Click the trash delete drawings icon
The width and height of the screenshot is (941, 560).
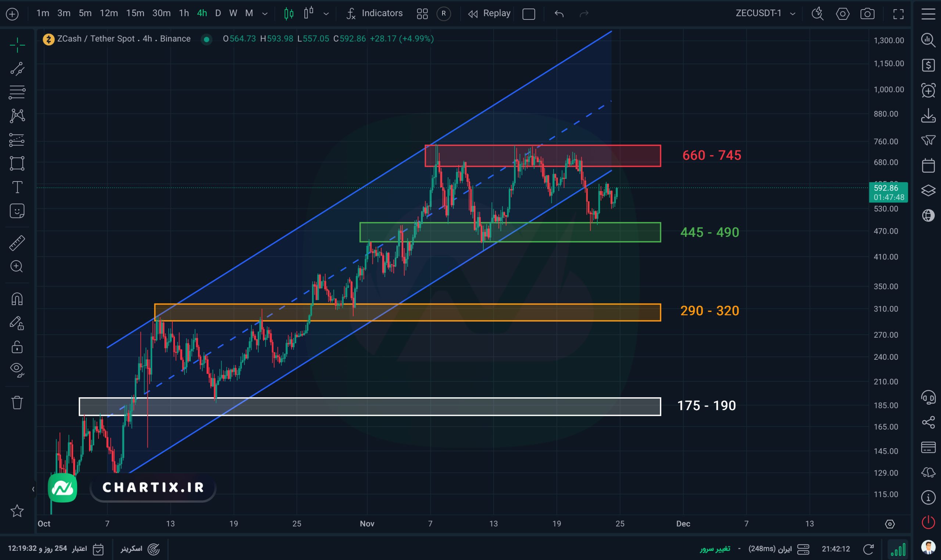pos(17,402)
